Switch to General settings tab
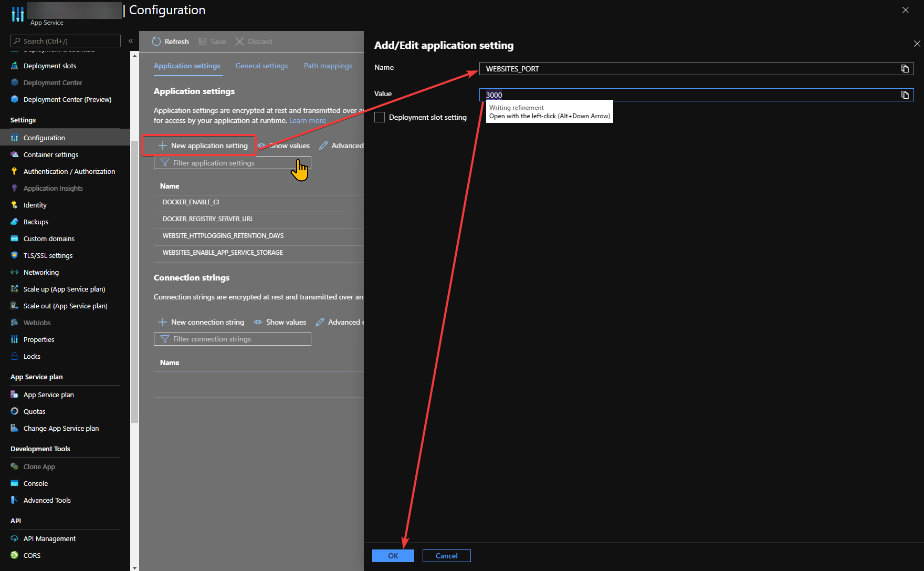The height and width of the screenshot is (571, 924). (261, 66)
